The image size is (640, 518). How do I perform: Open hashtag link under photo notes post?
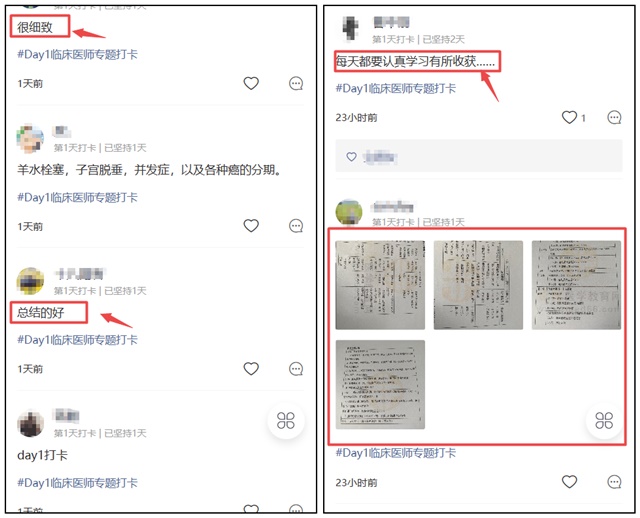[396, 453]
